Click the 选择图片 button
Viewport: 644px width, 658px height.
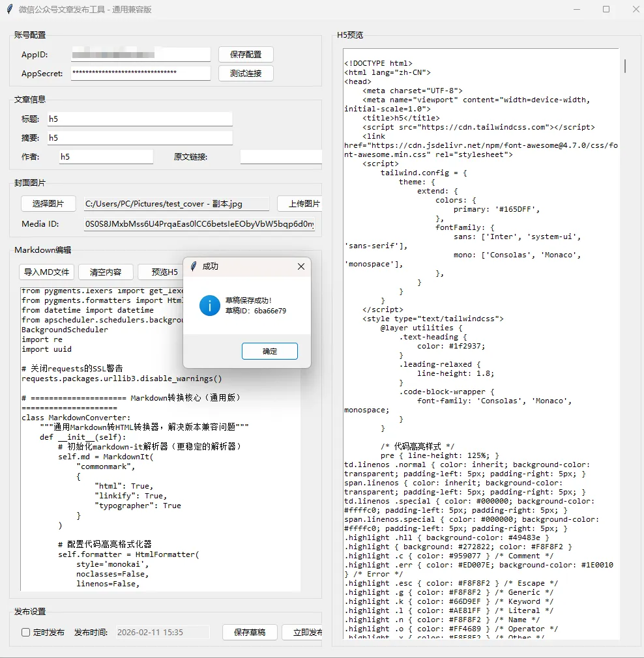48,203
